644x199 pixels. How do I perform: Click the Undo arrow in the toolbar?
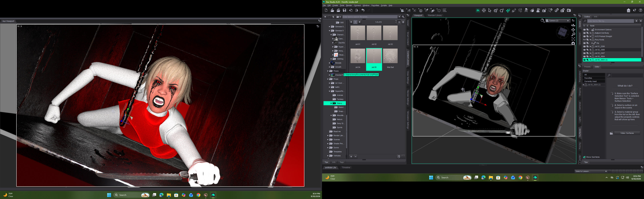coord(363,10)
